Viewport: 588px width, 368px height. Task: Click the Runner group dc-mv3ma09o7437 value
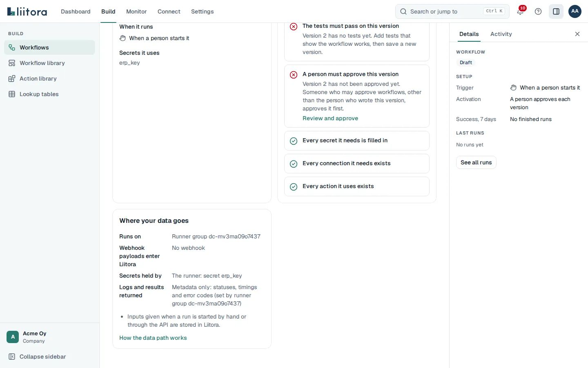click(x=216, y=236)
